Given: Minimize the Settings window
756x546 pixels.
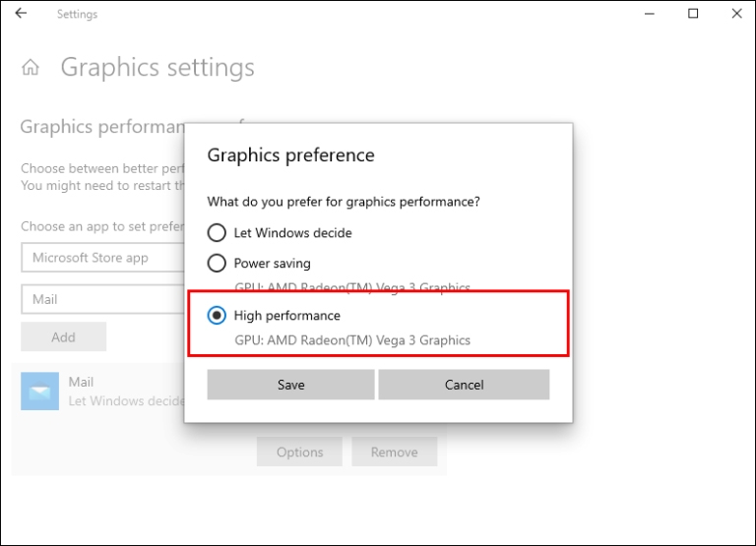Looking at the screenshot, I should (x=650, y=14).
